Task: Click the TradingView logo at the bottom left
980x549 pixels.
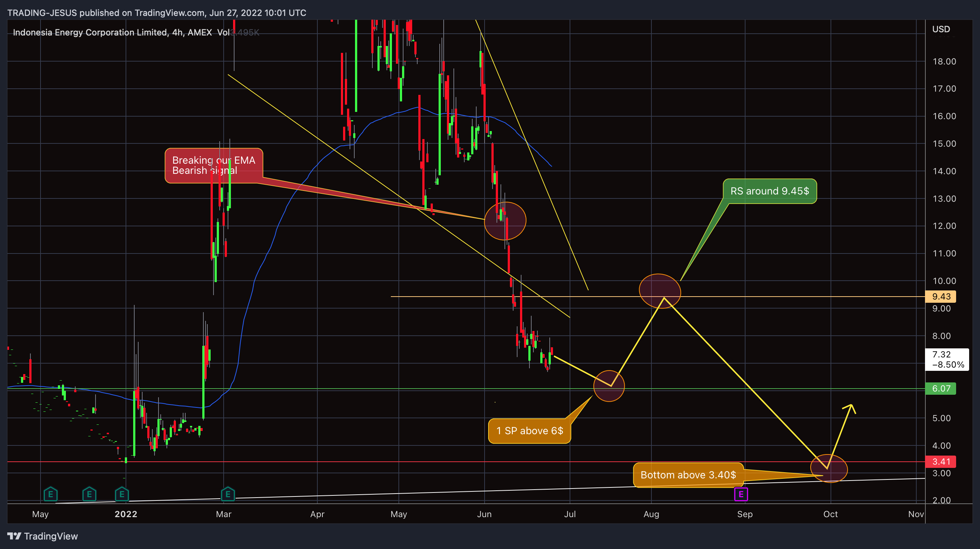Action: (x=43, y=536)
